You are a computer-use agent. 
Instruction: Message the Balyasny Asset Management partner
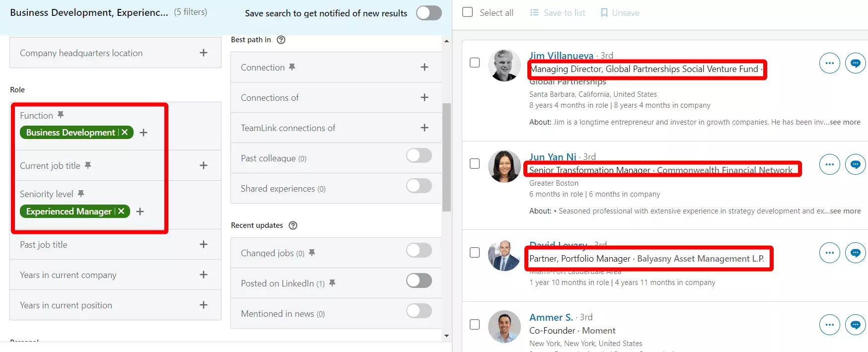point(856,253)
